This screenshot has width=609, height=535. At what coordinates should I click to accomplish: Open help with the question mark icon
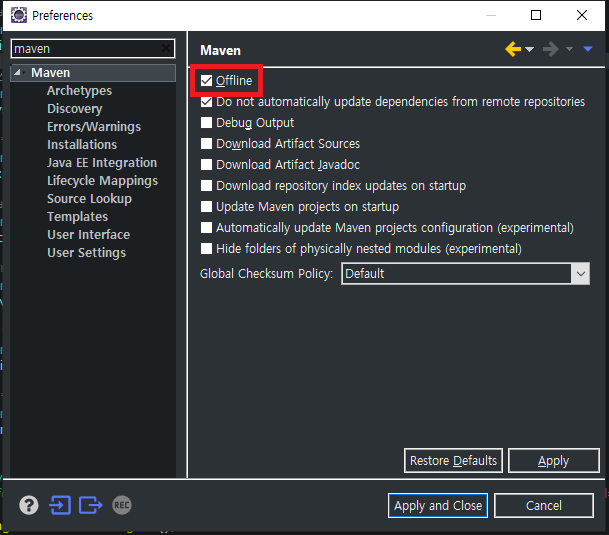(x=29, y=505)
